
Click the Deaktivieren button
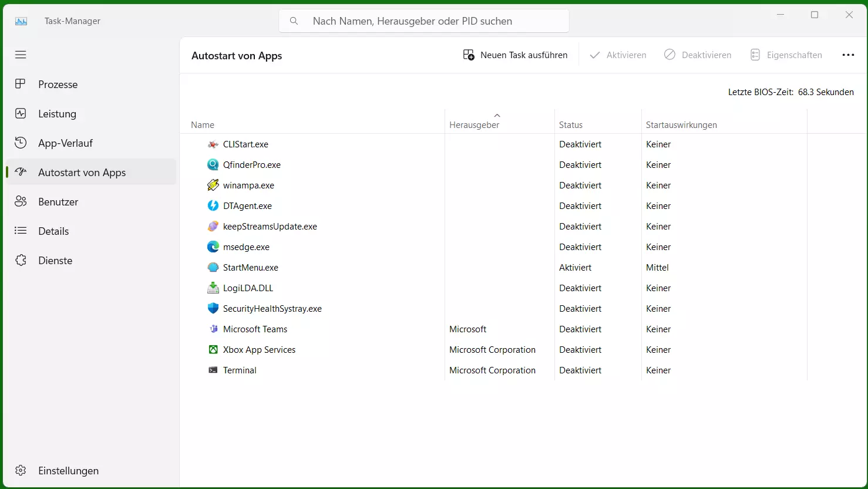tap(698, 55)
